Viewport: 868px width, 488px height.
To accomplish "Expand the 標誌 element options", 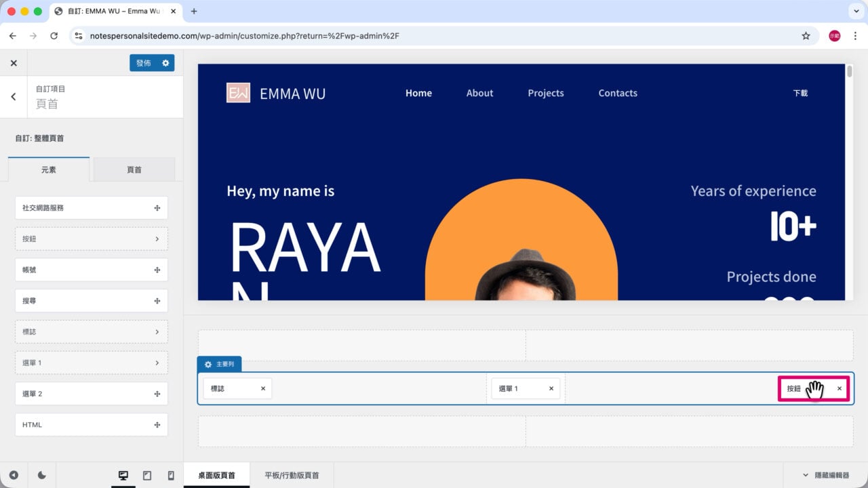I will [91, 331].
